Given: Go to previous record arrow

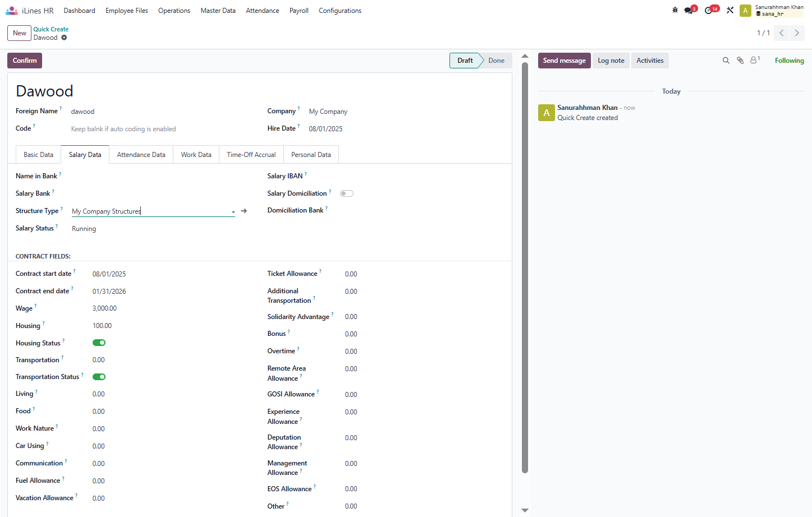Looking at the screenshot, I should pyautogui.click(x=781, y=33).
